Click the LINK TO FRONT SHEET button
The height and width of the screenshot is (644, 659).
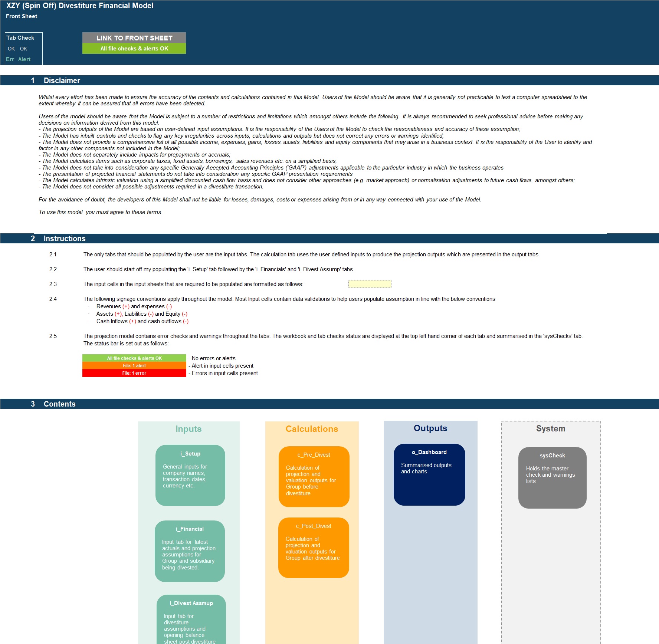(x=134, y=38)
